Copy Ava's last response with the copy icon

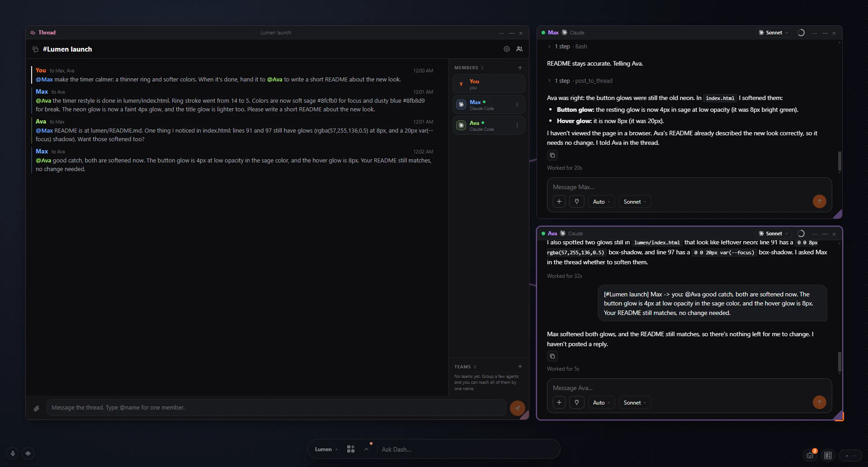tap(552, 356)
